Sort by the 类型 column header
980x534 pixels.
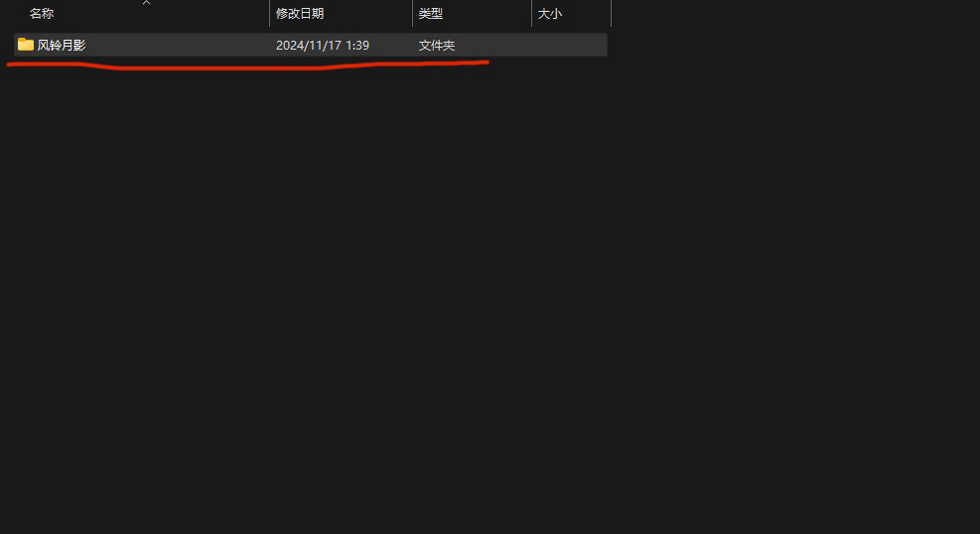(x=431, y=13)
